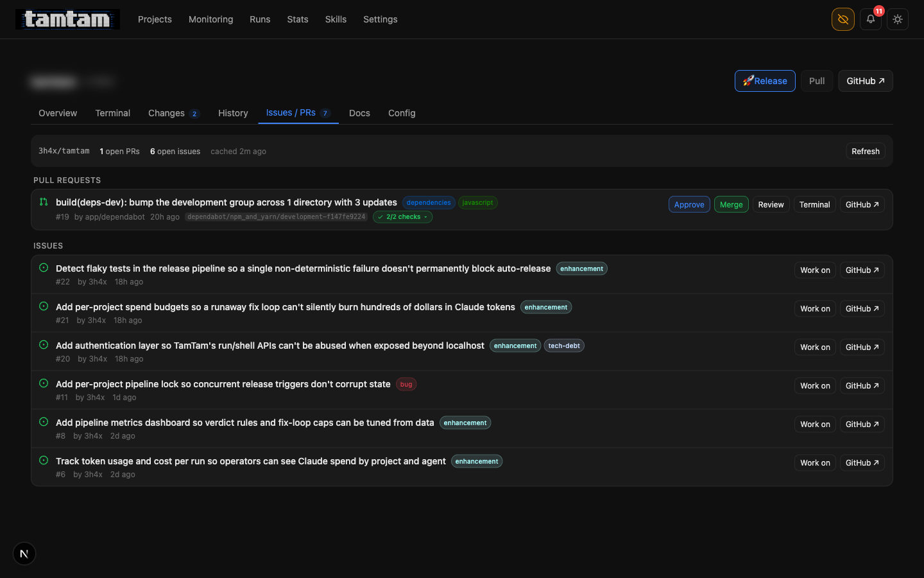Approve the dependabot pull request
Image resolution: width=924 pixels, height=578 pixels.
[689, 204]
